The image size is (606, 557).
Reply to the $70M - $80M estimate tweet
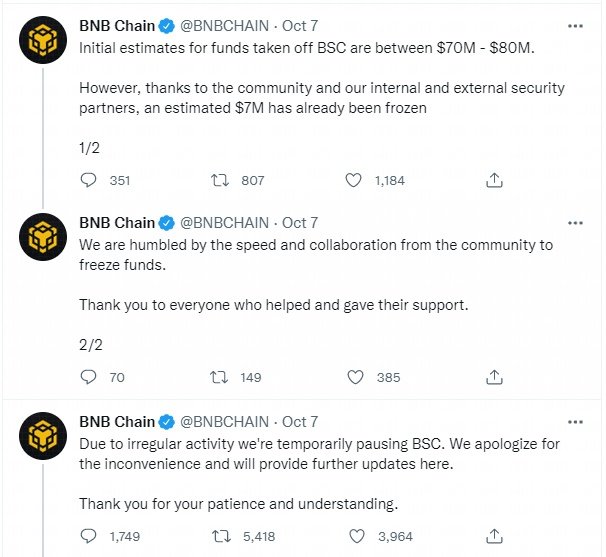(88, 180)
